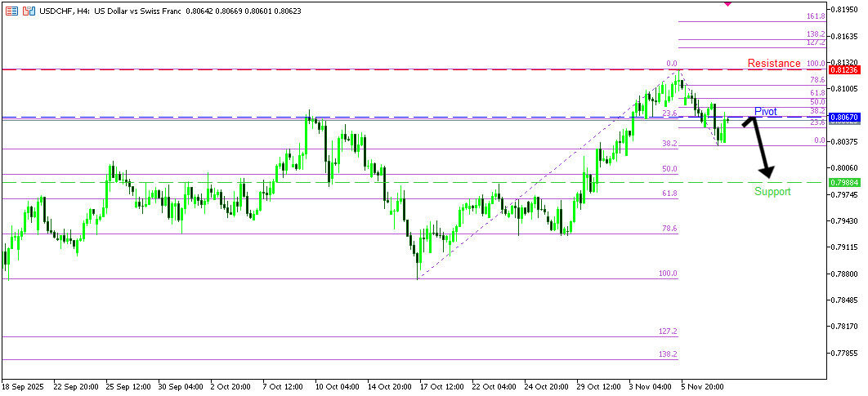The height and width of the screenshot is (396, 868).
Task: Click the 10 Oct 04:00 time label
Action: (x=336, y=385)
